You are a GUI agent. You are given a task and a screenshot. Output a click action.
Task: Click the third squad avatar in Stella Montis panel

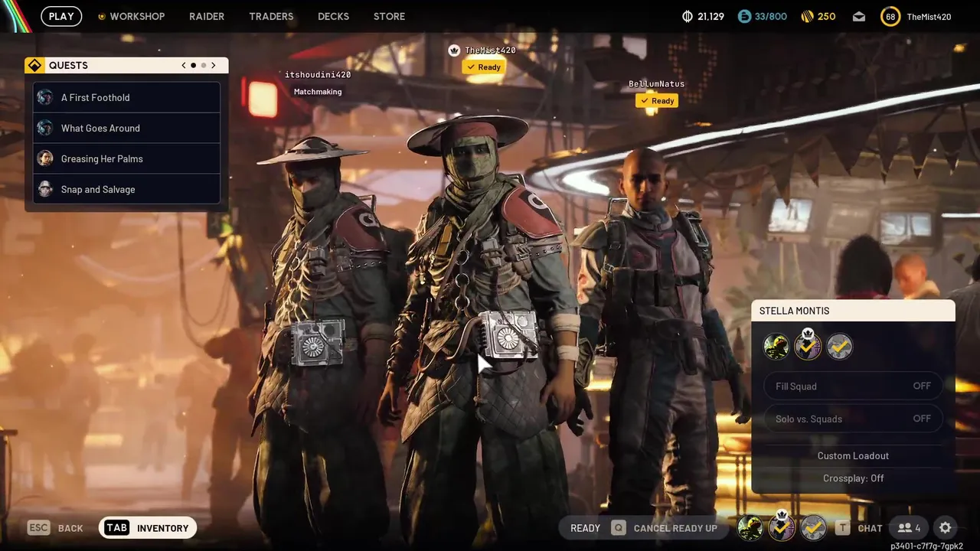point(839,347)
